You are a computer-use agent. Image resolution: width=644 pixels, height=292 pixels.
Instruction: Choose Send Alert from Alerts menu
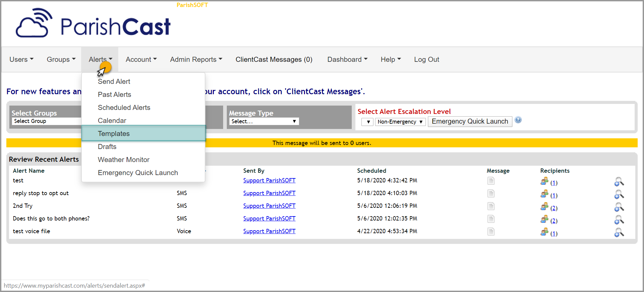pos(114,82)
